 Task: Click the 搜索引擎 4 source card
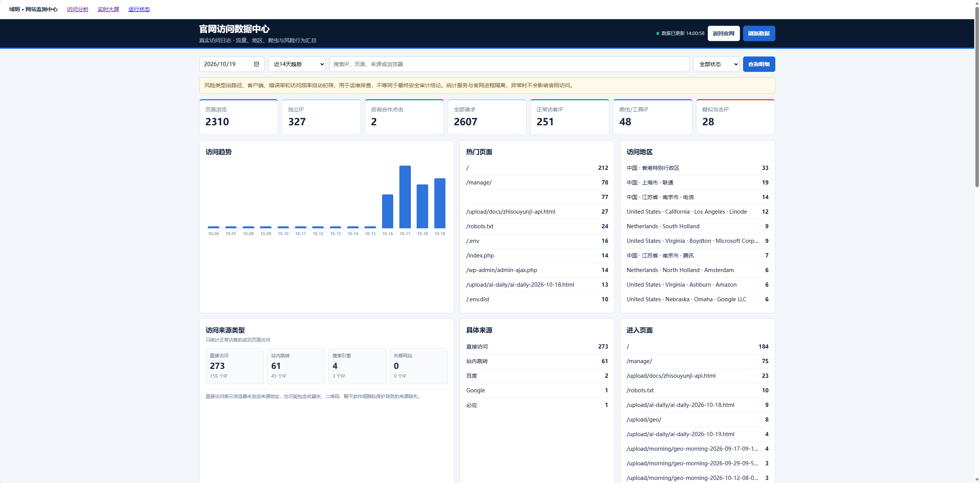tap(357, 366)
